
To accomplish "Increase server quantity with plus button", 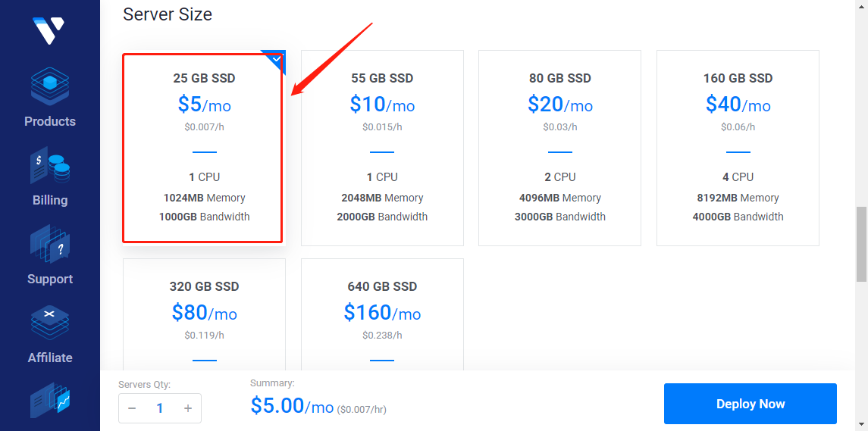I will click(x=188, y=409).
